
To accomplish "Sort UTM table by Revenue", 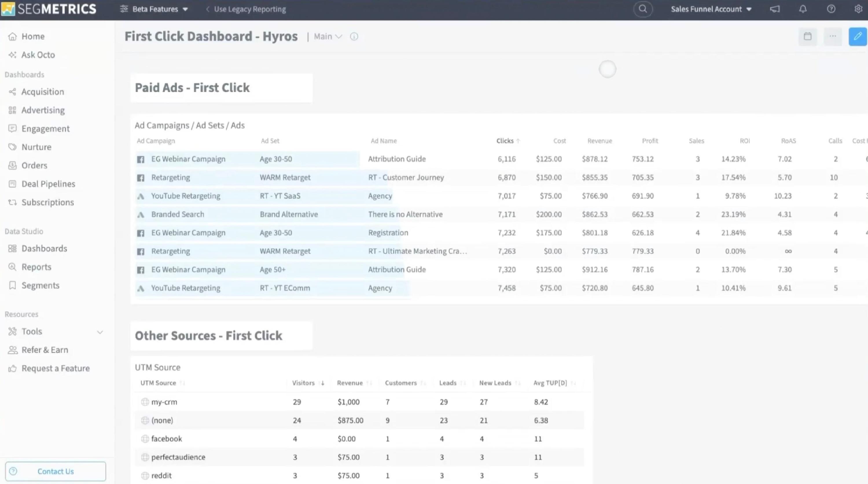I will pyautogui.click(x=354, y=383).
